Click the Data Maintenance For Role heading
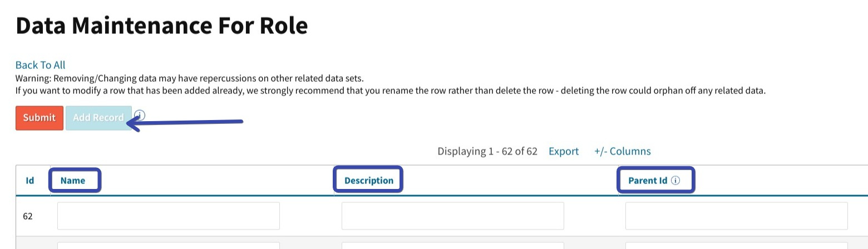 point(161,26)
